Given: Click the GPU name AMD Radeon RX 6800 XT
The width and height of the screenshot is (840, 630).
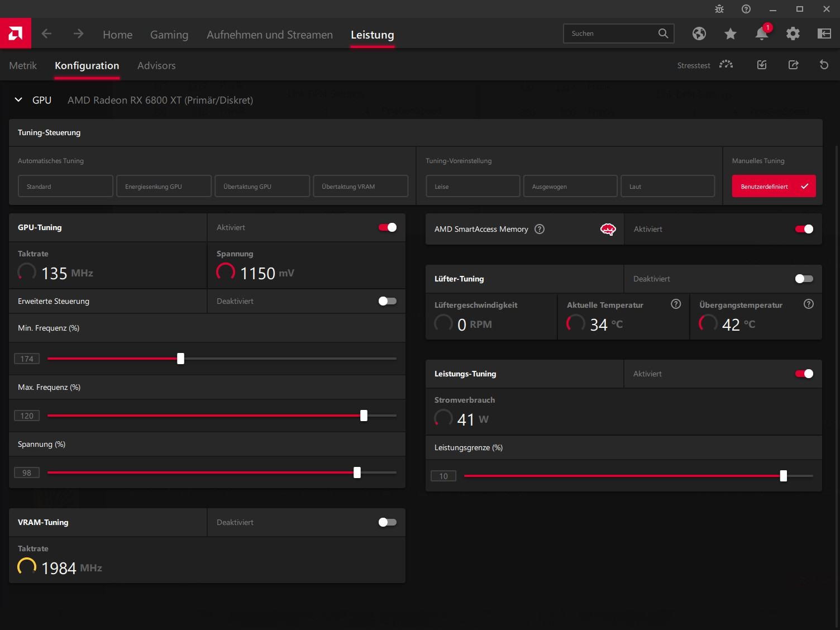Looking at the screenshot, I should coord(160,100).
